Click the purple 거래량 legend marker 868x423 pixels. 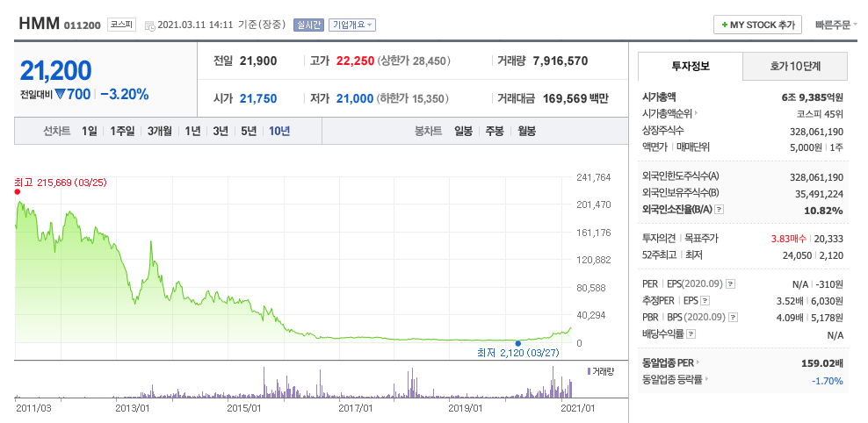(x=589, y=371)
